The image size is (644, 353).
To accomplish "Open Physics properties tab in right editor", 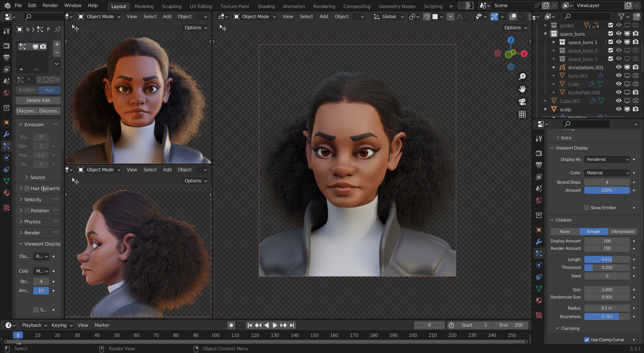I will pos(539,265).
